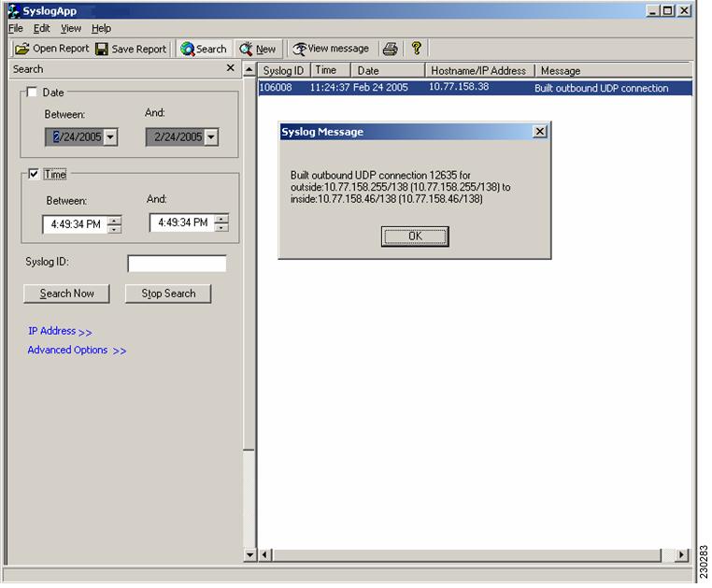Click the Message column header
The image size is (712, 588).
(614, 70)
